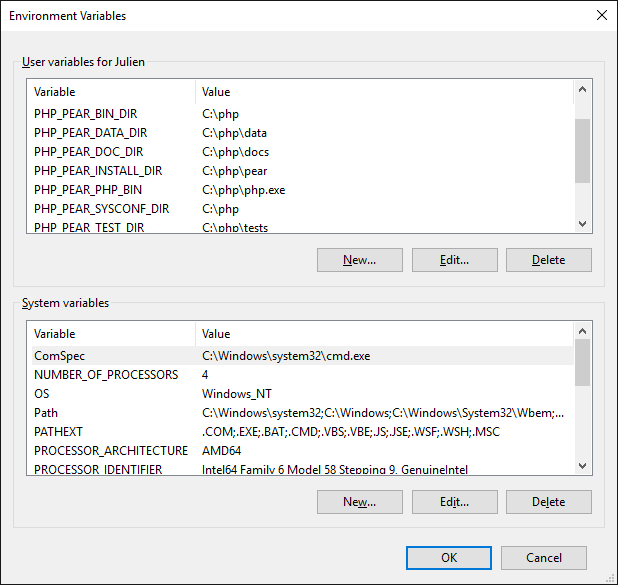Click the Path value starting C:\Windows\system32;
618x585 pixels.
(383, 413)
